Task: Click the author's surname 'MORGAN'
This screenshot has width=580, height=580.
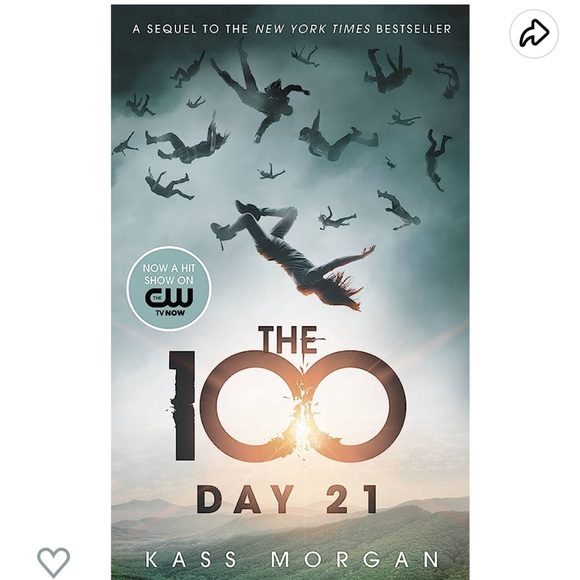Action: tap(355, 560)
